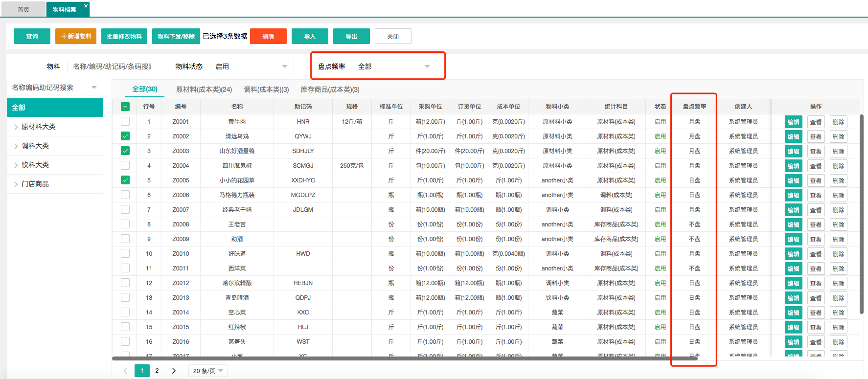Close the 物料档案 tab with its x icon

tap(86, 6)
